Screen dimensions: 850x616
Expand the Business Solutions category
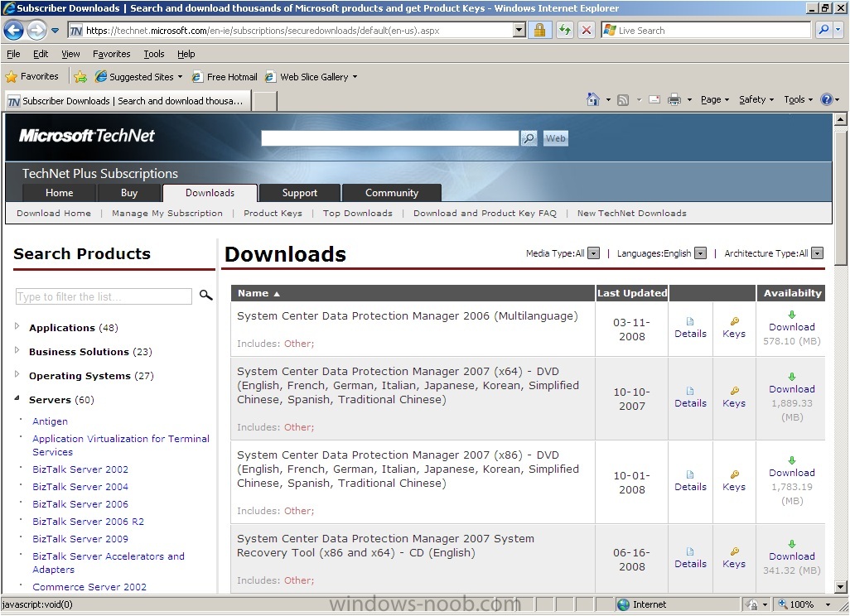click(17, 350)
